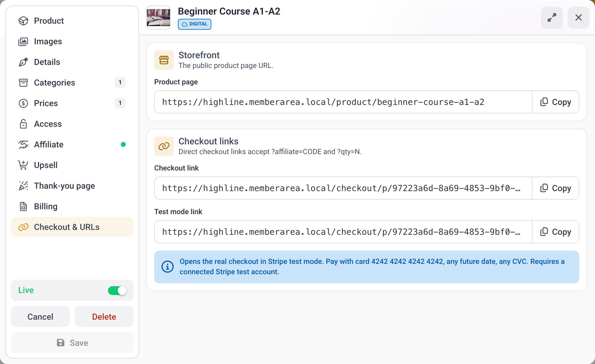The width and height of the screenshot is (595, 364).
Task: Copy the Test mode link
Action: point(556,232)
